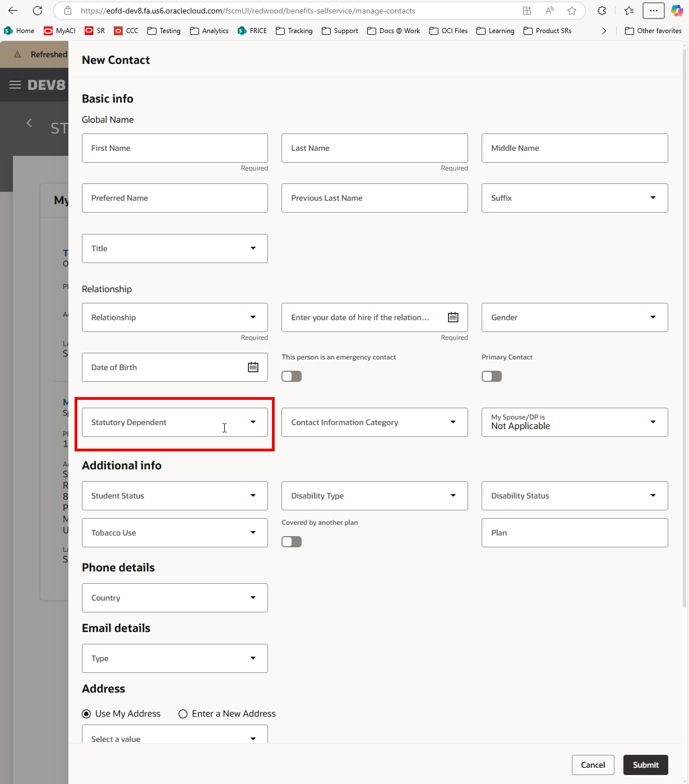689x784 pixels.
Task: Open the Other favorites folder
Action: point(653,31)
